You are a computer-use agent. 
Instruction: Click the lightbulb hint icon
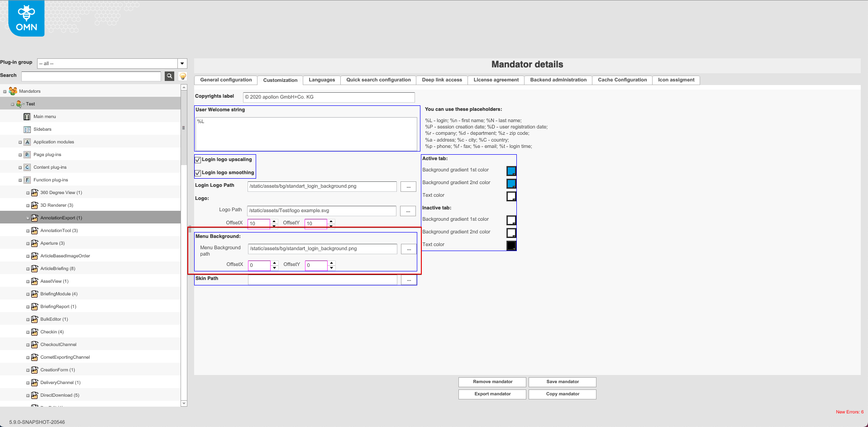pos(183,76)
